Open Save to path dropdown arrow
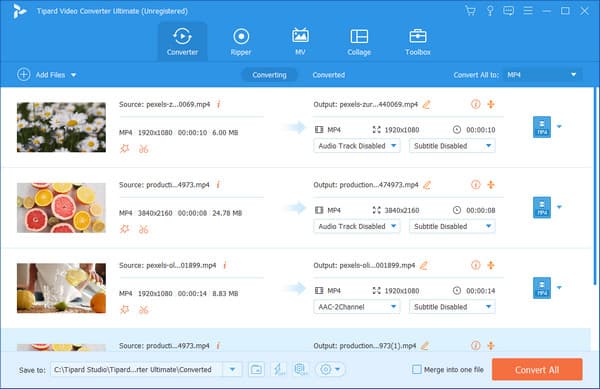Viewport: 600px width, 389px height. (x=232, y=369)
